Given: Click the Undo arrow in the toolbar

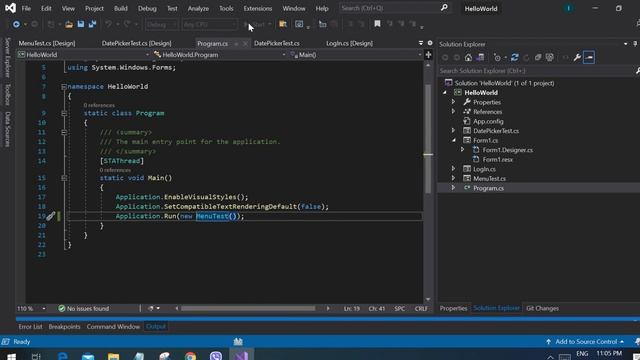Looking at the screenshot, I should click(x=108, y=24).
